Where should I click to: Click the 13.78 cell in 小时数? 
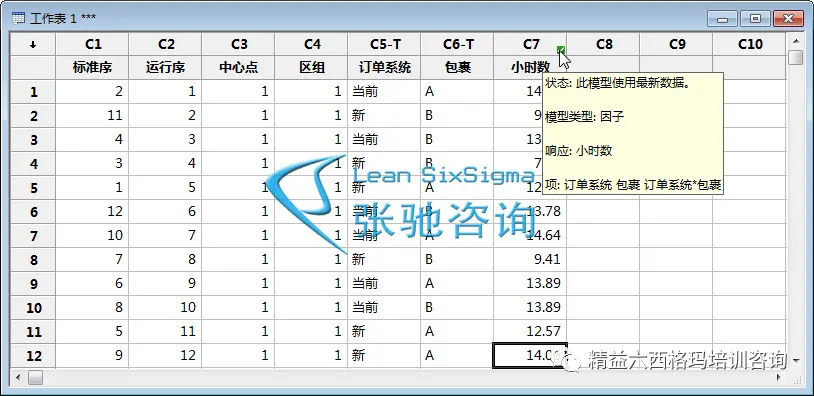[531, 212]
